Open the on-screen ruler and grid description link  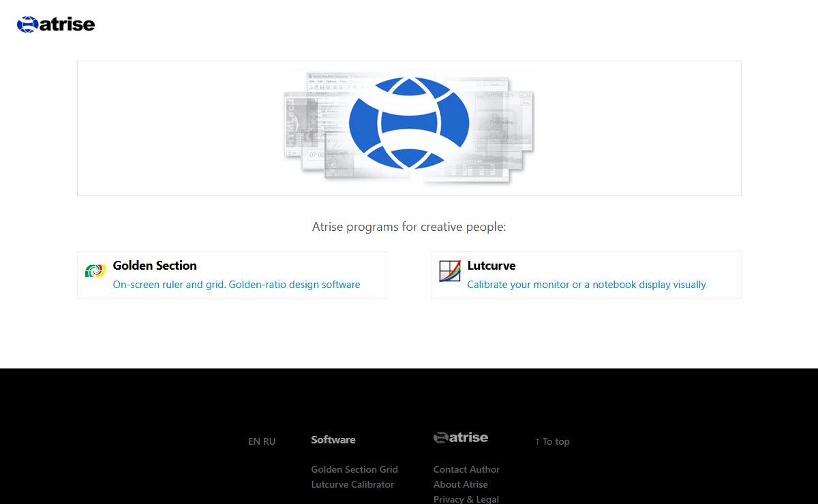click(x=237, y=285)
